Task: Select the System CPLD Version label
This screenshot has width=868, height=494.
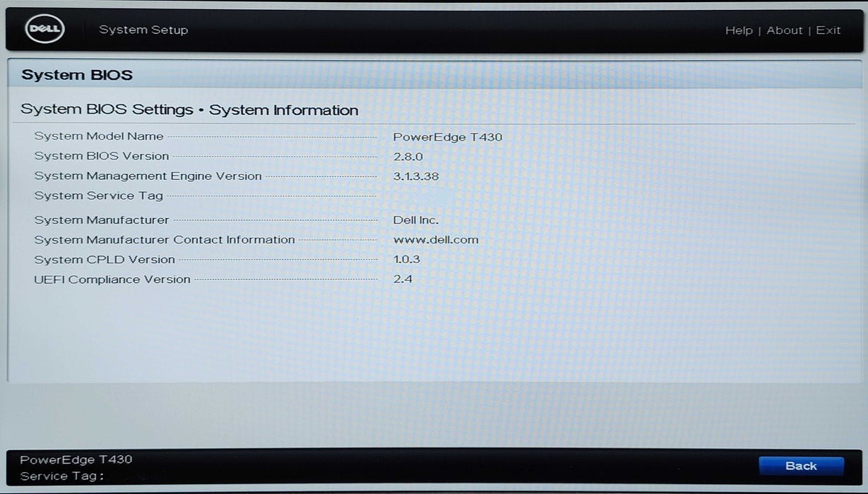Action: pos(105,260)
